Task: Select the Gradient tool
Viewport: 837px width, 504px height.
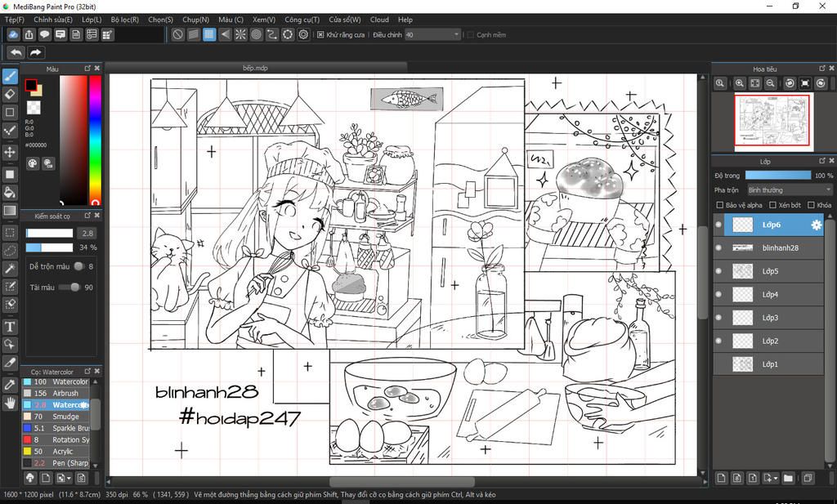Action: [10, 210]
